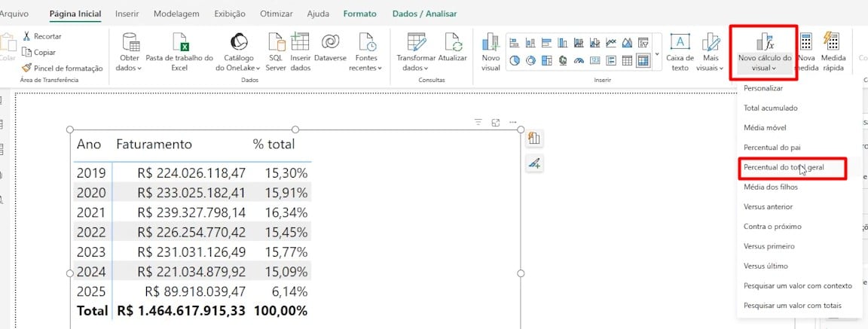This screenshot has width=868, height=329.
Task: Choose Percentual do pai
Action: tap(772, 148)
